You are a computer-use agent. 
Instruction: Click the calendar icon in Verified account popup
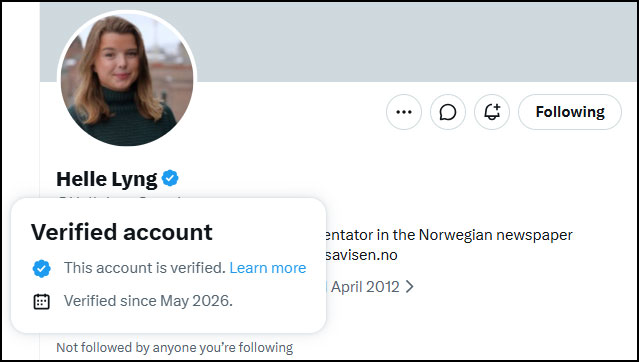click(42, 302)
